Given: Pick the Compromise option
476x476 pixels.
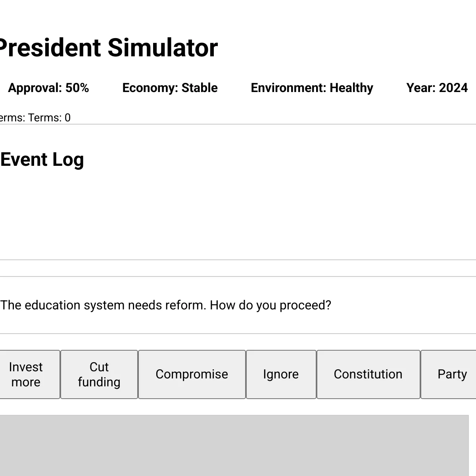Looking at the screenshot, I should click(x=192, y=374).
